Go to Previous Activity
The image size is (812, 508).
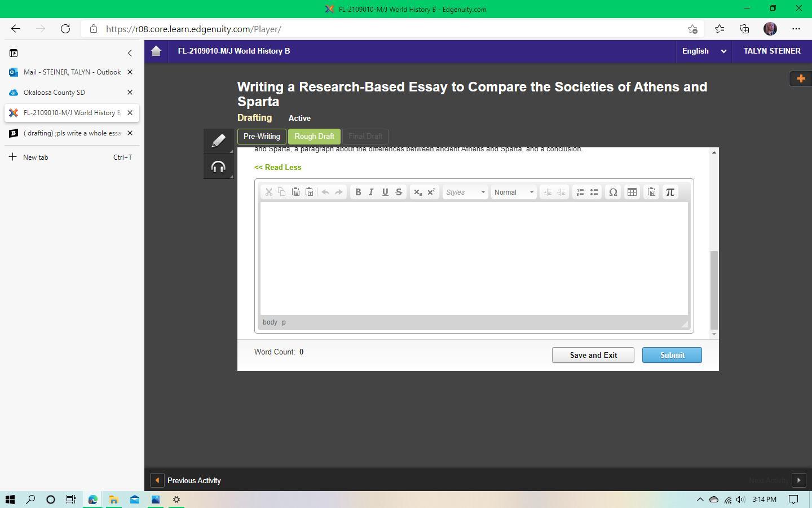point(186,481)
